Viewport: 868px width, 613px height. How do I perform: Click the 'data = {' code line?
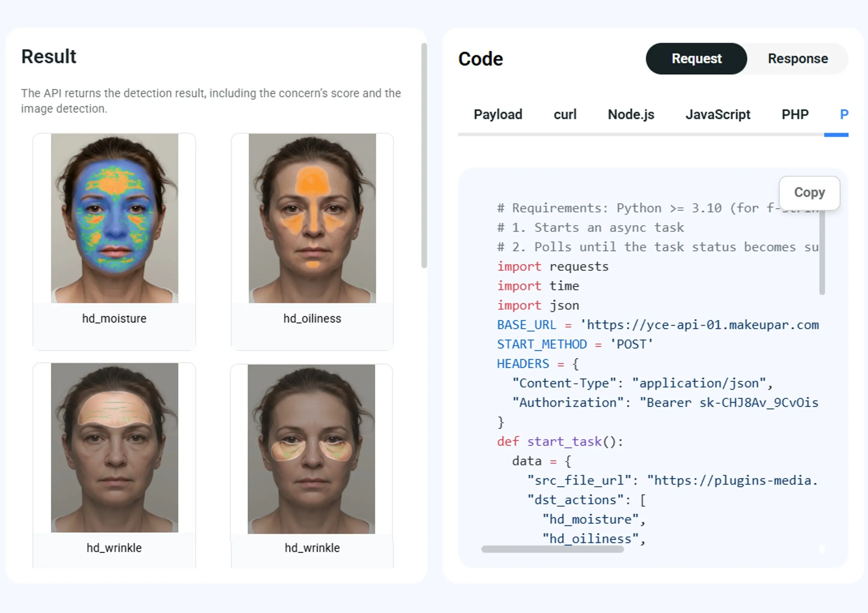click(541, 461)
